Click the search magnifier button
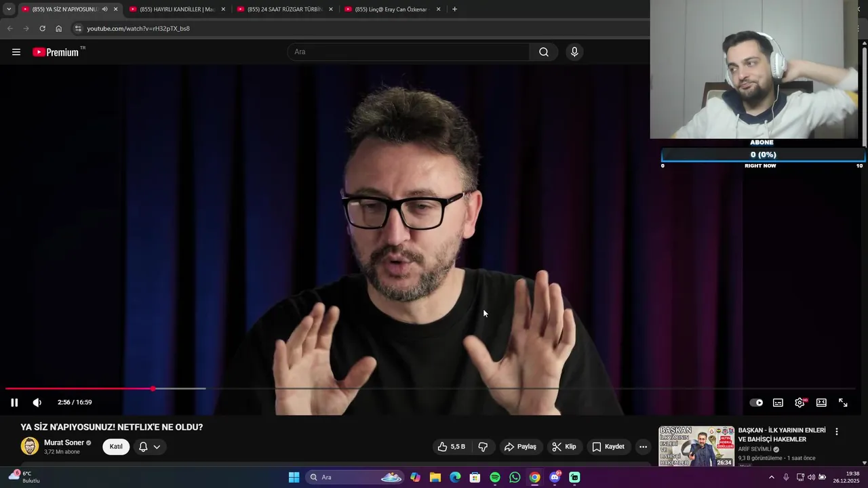The image size is (868, 488). [544, 52]
